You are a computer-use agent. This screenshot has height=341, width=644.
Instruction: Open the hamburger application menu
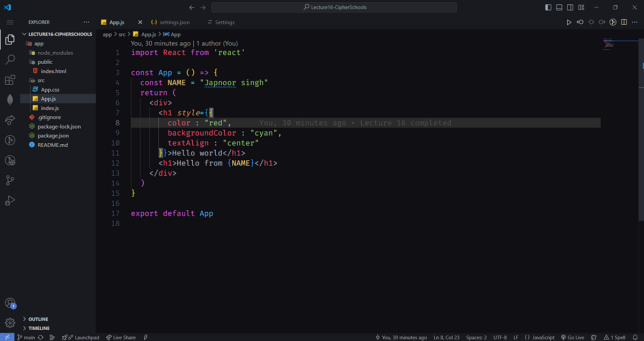10,22
